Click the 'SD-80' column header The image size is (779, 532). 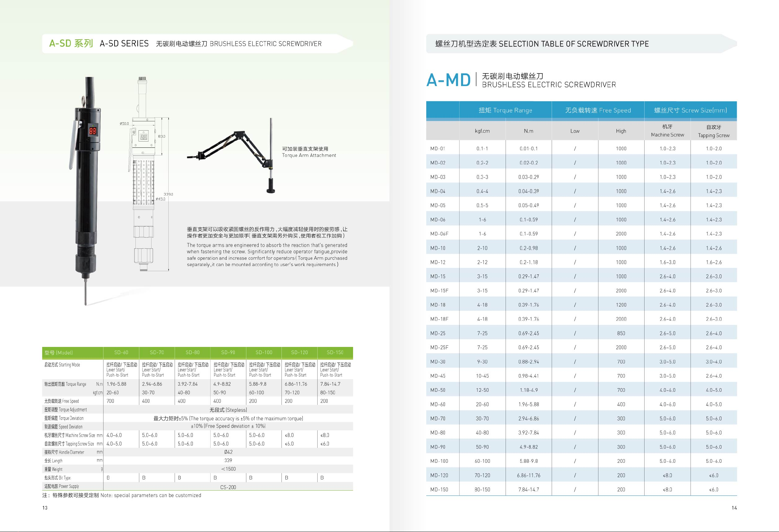pyautogui.click(x=192, y=352)
